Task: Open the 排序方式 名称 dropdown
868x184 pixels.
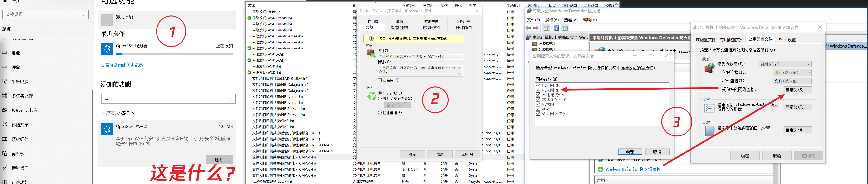Action: (128, 113)
